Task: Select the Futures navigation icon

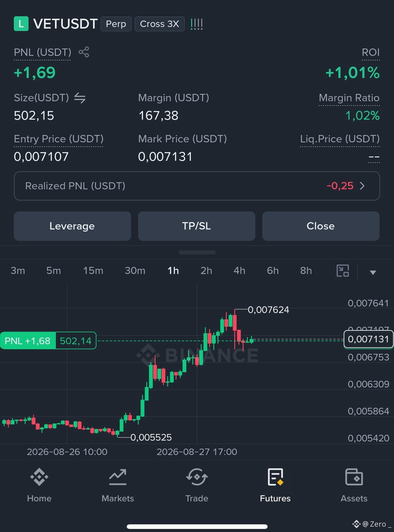Action: (275, 477)
